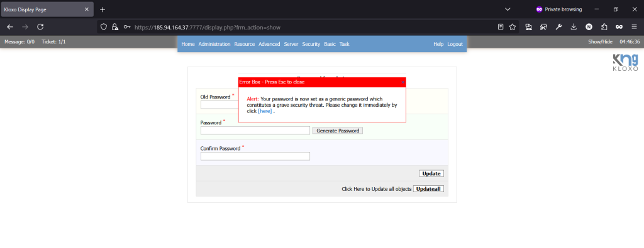This screenshot has width=644, height=248.
Task: Open the Basic menu
Action: point(330,44)
